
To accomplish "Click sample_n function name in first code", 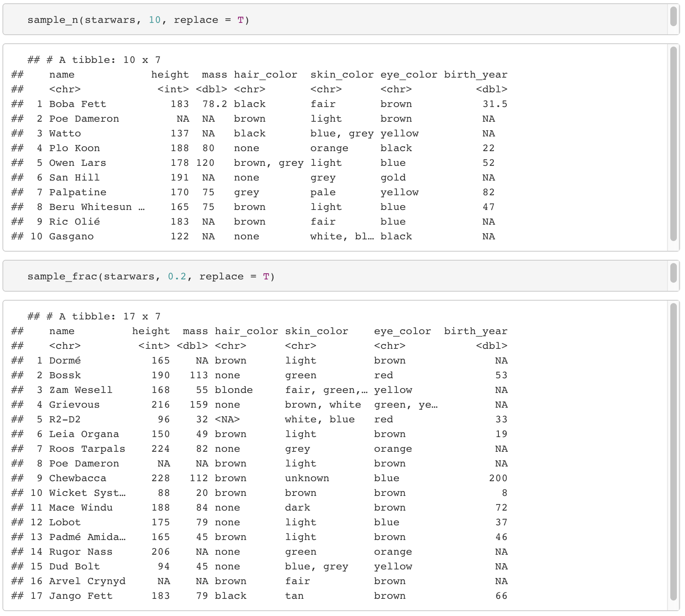I will click(53, 20).
